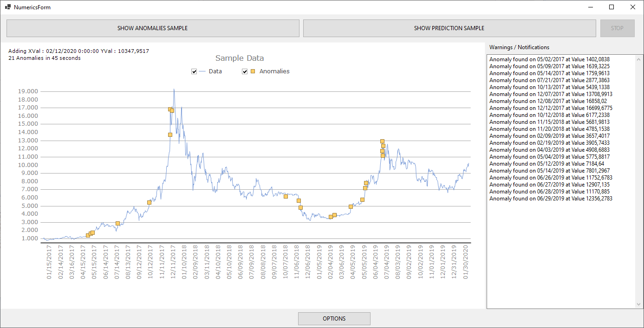Select anomaly entry 04/03/2019 at Value 4908,6883
The image size is (644, 328).
tap(549, 150)
